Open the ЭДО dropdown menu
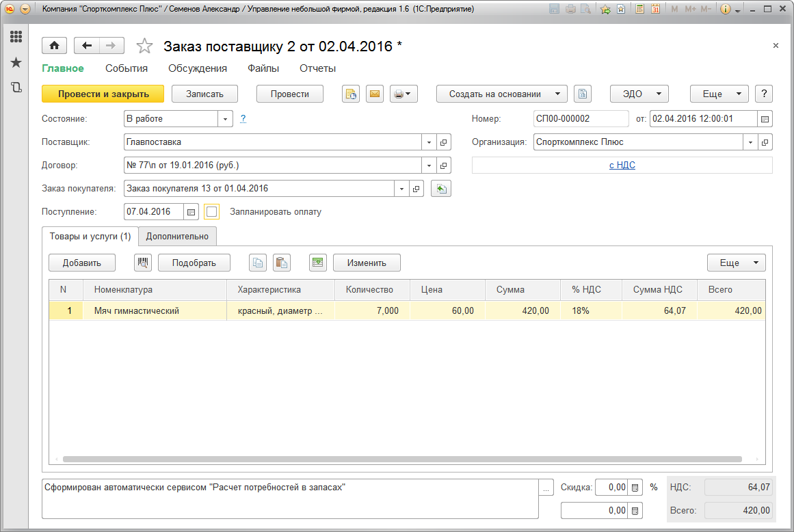This screenshot has width=794, height=532. pyautogui.click(x=639, y=94)
